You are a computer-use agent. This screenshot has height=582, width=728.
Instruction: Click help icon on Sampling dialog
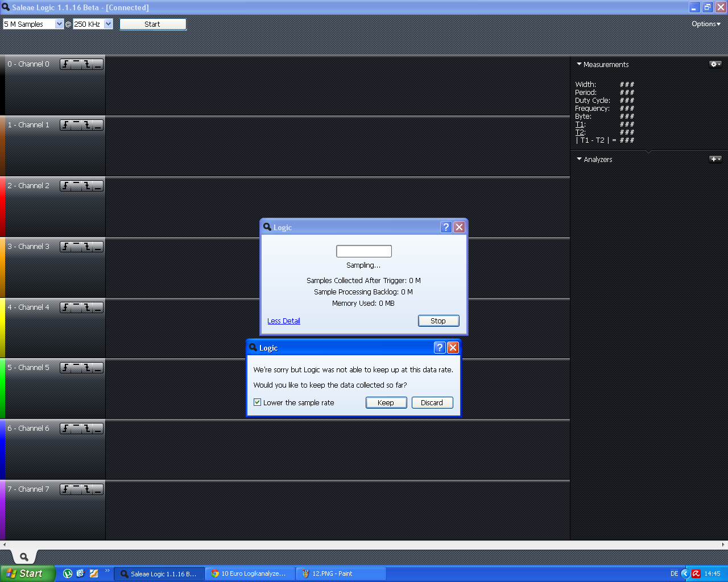point(446,227)
